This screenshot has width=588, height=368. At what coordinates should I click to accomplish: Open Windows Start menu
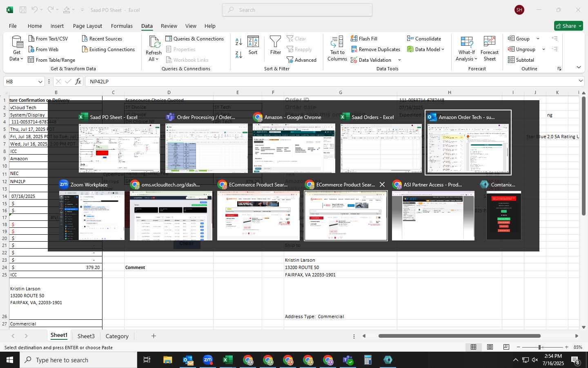(x=10, y=360)
